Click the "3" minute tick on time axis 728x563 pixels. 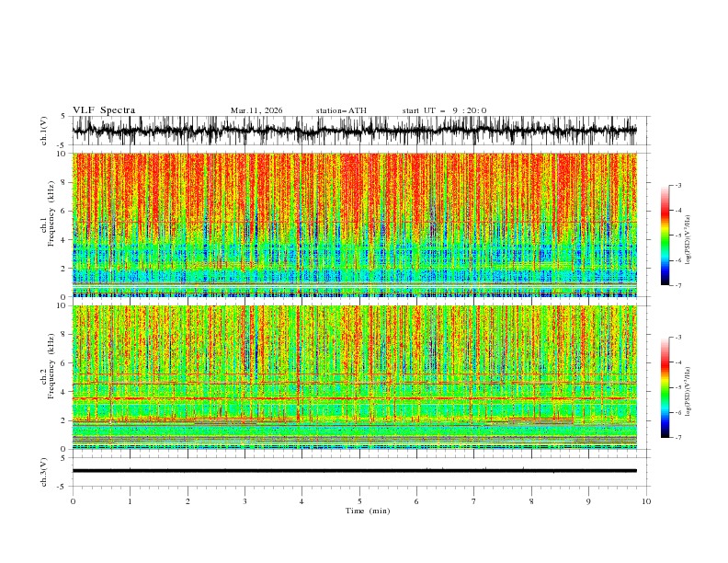tap(245, 501)
